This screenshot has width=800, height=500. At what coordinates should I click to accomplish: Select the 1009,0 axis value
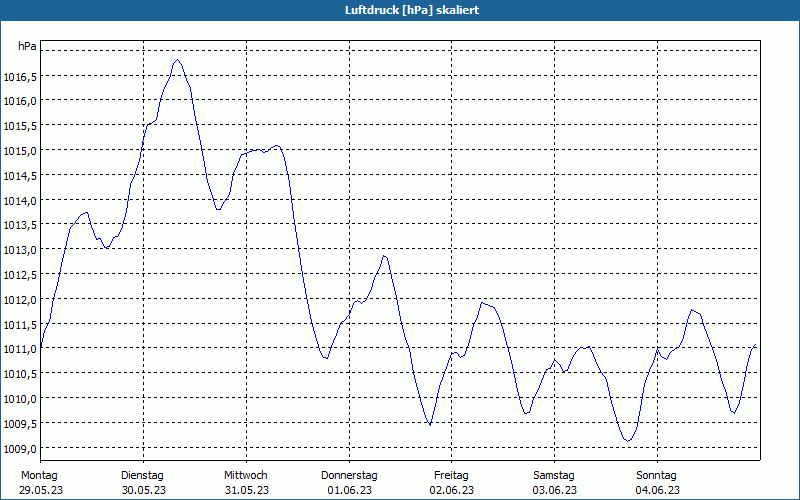click(20, 448)
